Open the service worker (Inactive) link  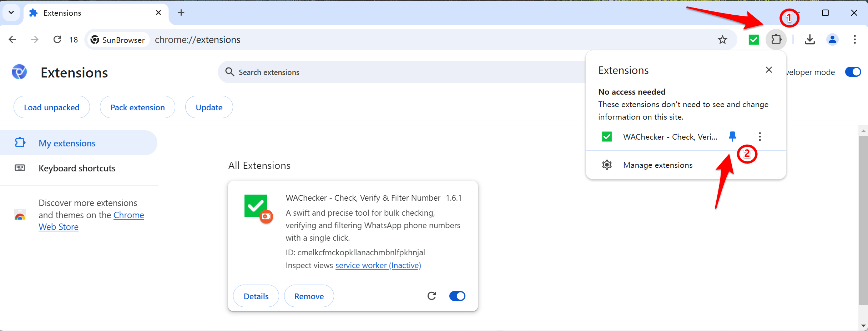378,265
